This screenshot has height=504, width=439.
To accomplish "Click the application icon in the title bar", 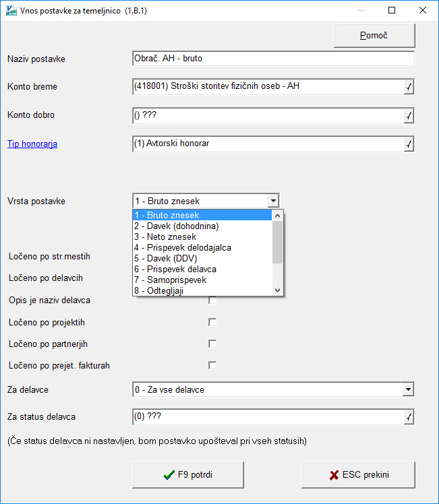I will pyautogui.click(x=11, y=10).
